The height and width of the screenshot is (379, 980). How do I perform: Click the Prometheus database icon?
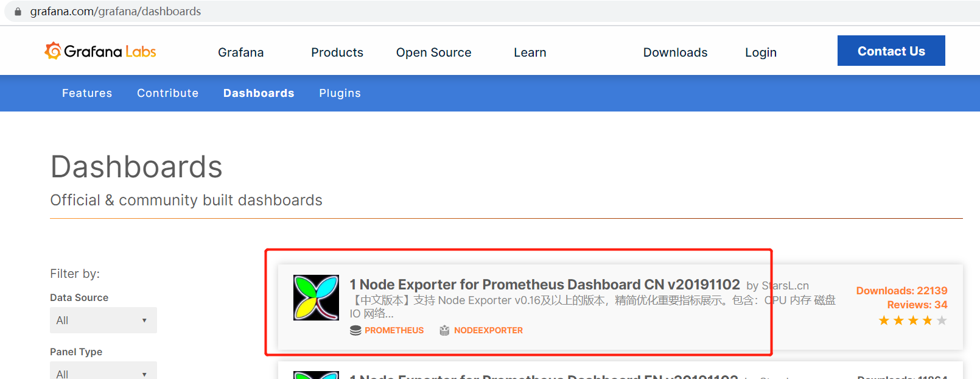355,330
